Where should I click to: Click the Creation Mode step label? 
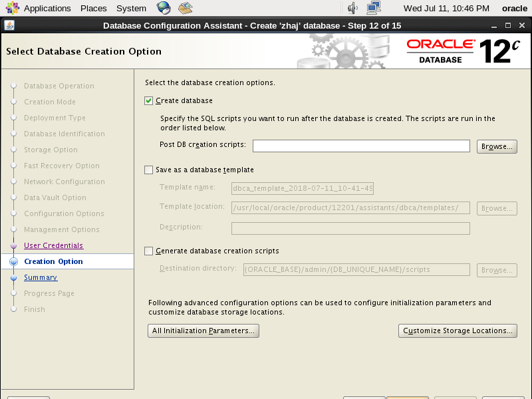click(x=50, y=102)
